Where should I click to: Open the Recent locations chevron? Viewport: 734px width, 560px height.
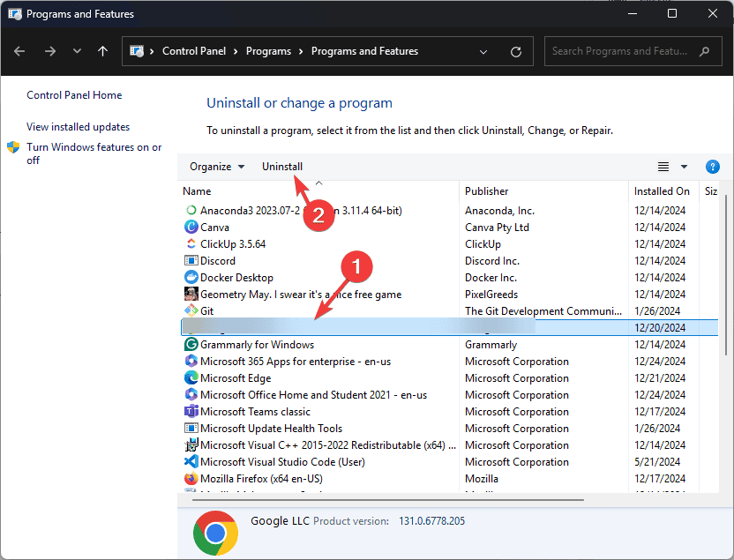(77, 51)
